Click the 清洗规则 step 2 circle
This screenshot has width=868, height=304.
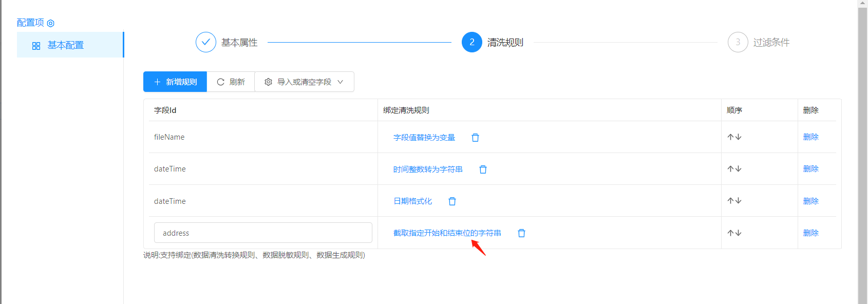[x=471, y=42]
